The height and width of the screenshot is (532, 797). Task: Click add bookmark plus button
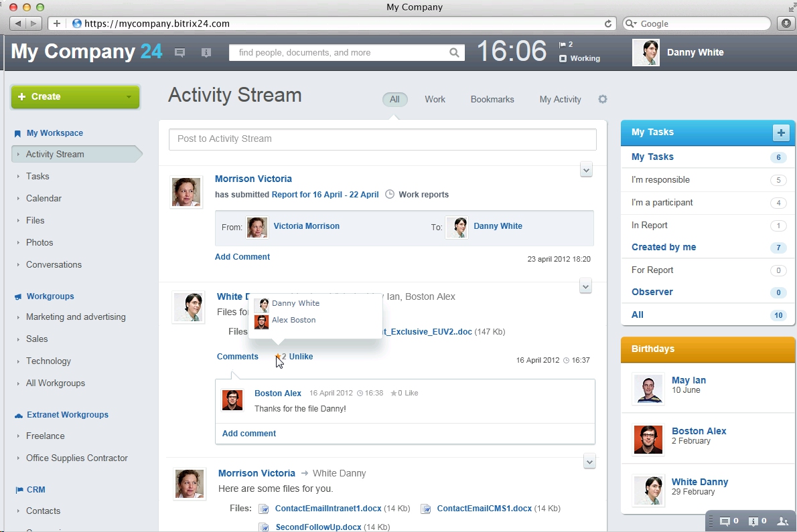click(56, 23)
